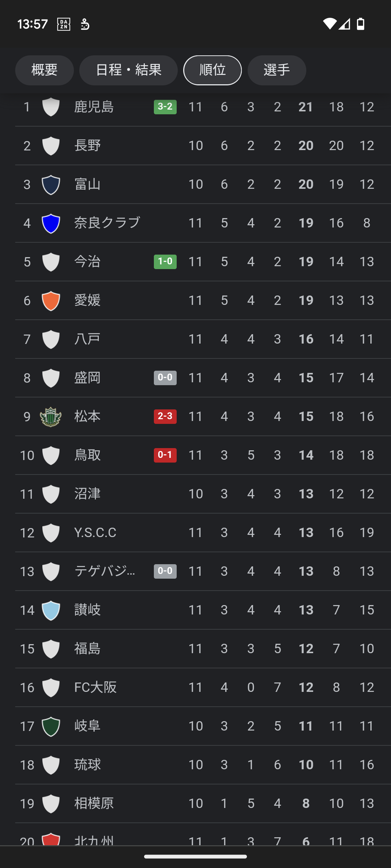Tap the light blue 讃岐 shield icon
This screenshot has height=868, width=391.
point(51,610)
